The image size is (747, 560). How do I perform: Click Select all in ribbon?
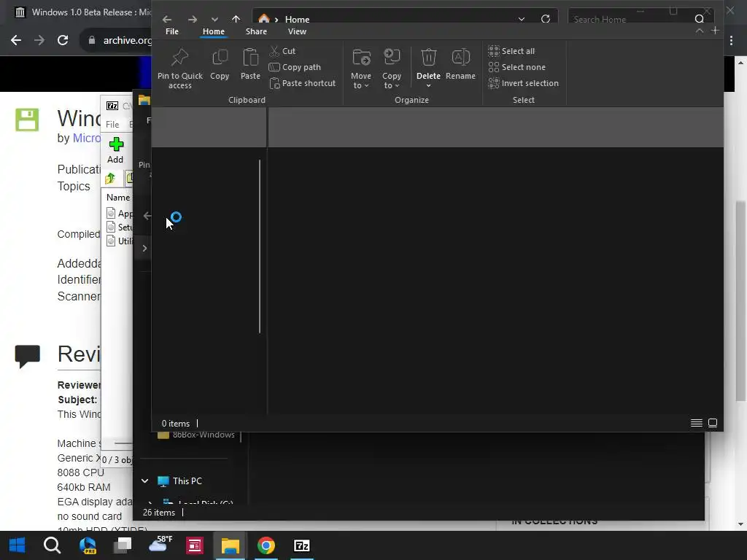[511, 51]
